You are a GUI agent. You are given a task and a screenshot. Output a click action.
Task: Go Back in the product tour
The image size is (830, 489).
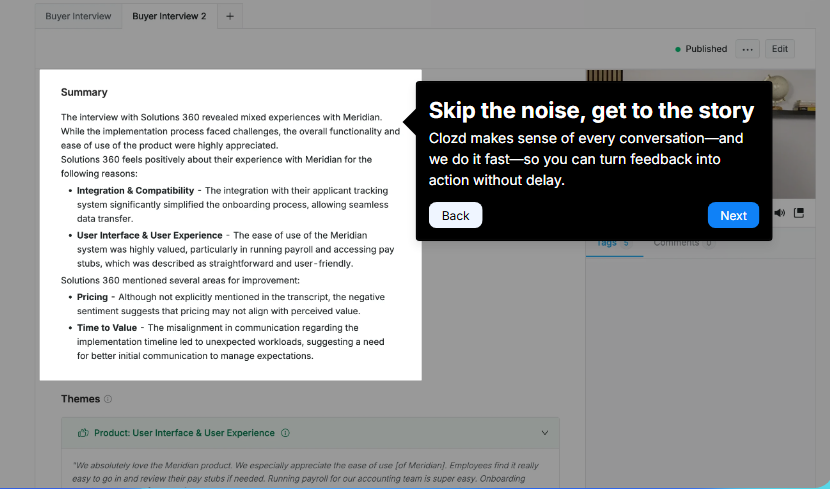455,215
